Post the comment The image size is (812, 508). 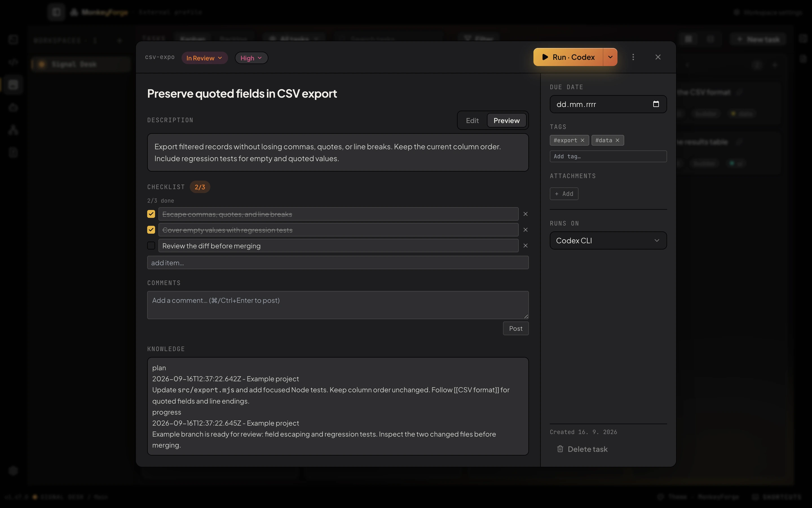tap(516, 328)
